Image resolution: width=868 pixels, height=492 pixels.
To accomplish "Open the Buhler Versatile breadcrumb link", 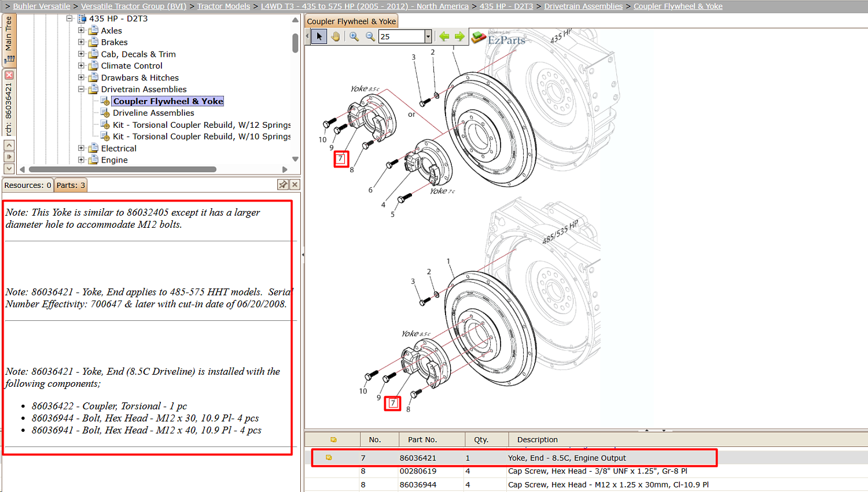I will click(x=42, y=6).
